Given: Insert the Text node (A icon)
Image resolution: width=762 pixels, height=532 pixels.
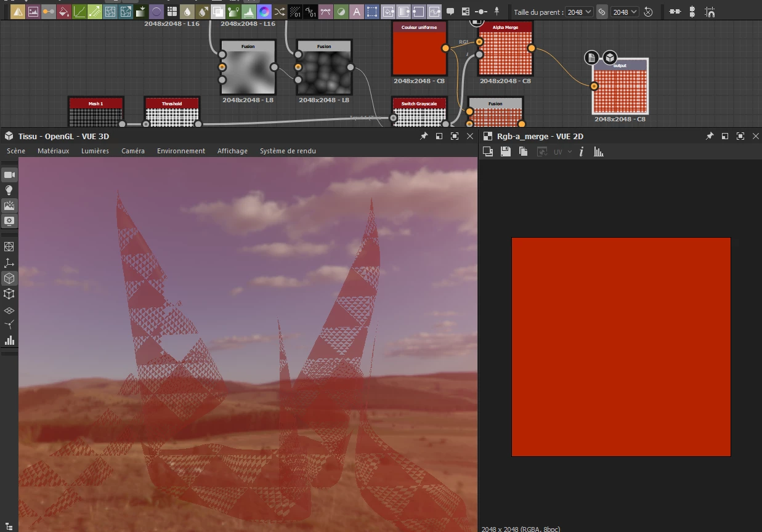Looking at the screenshot, I should (x=357, y=11).
